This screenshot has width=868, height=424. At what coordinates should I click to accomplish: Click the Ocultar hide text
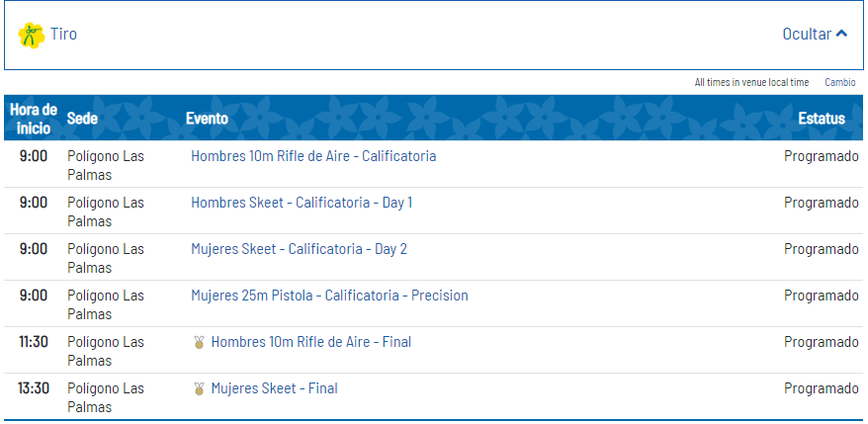tap(807, 34)
